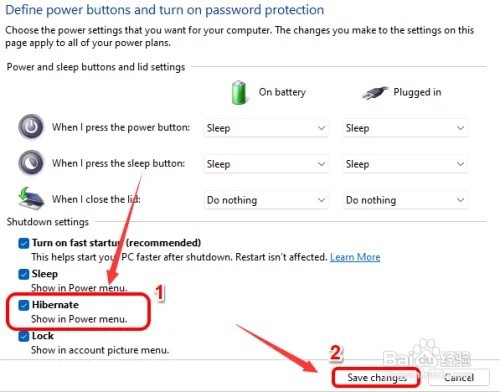Click the Hibernate label text
The image size is (500, 392).
point(55,305)
